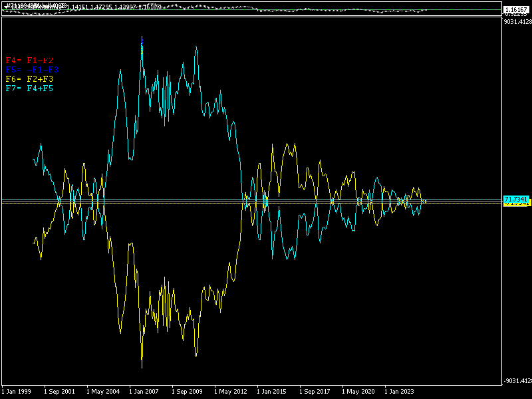
Task: Click the 1 May 2004 date label
Action: coord(103,392)
